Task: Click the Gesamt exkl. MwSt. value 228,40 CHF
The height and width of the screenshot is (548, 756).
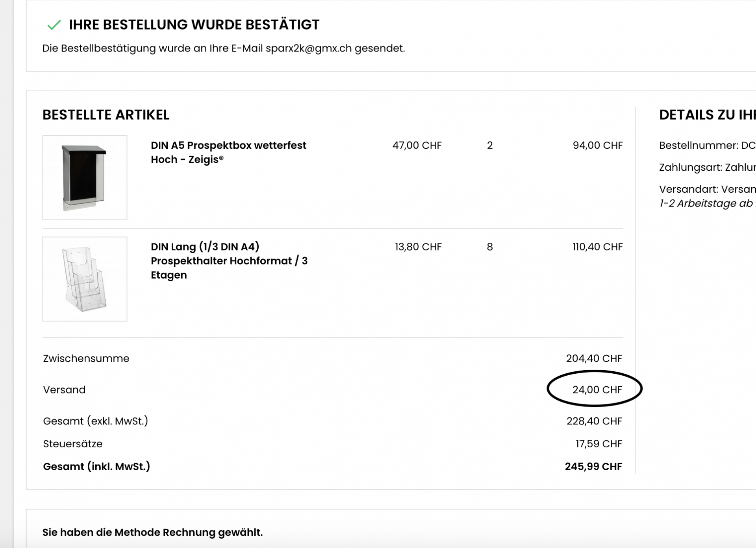Action: point(594,421)
